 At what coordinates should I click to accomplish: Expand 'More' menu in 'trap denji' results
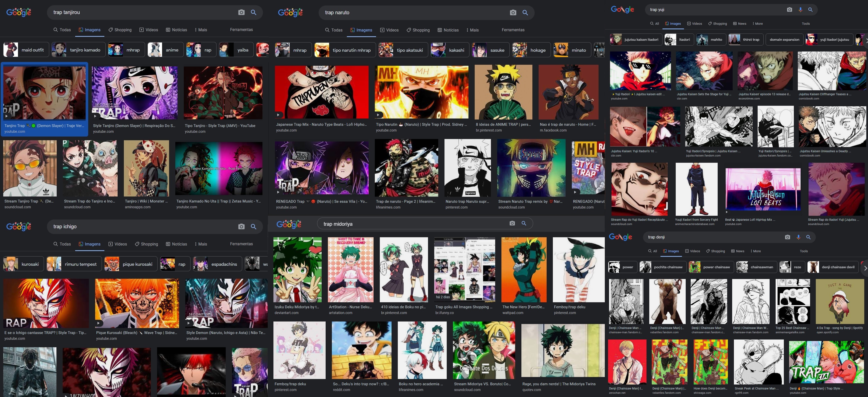pos(755,251)
